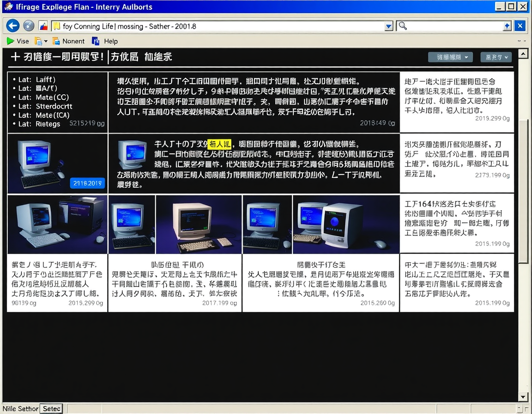Click the blue X button beside search
The width and height of the screenshot is (532, 414).
click(520, 26)
